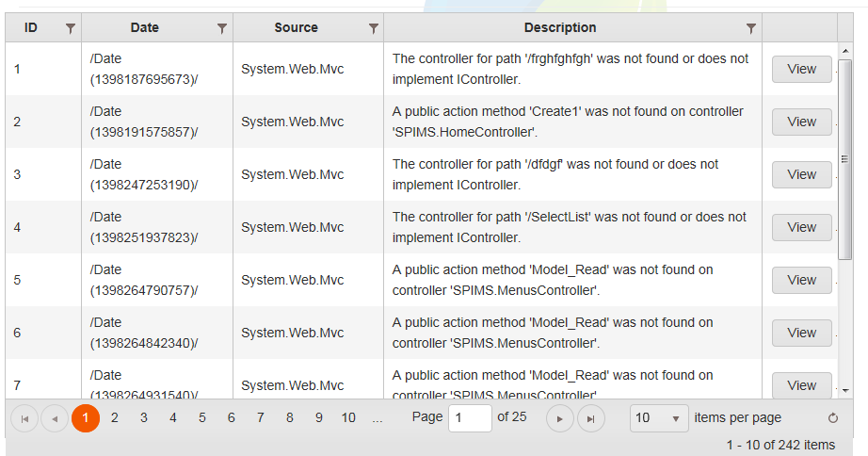
Task: Go to the next page arrow
Action: (560, 418)
